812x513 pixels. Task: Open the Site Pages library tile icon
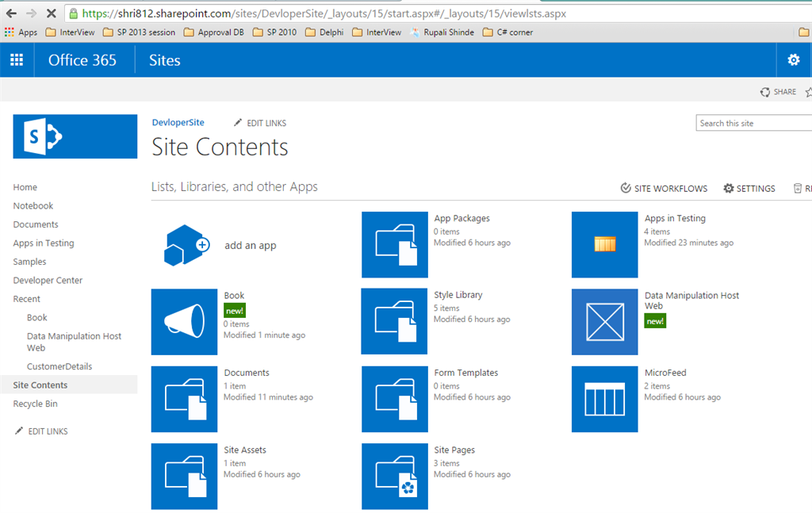pyautogui.click(x=394, y=476)
